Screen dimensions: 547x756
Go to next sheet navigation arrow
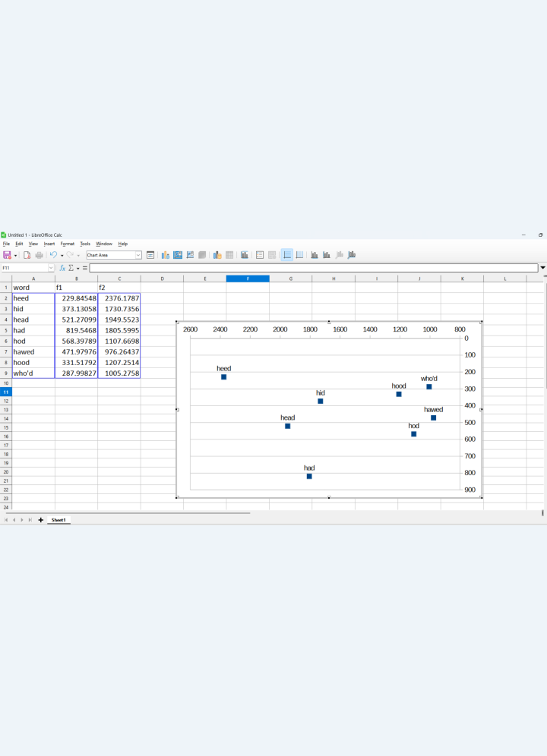pos(22,520)
